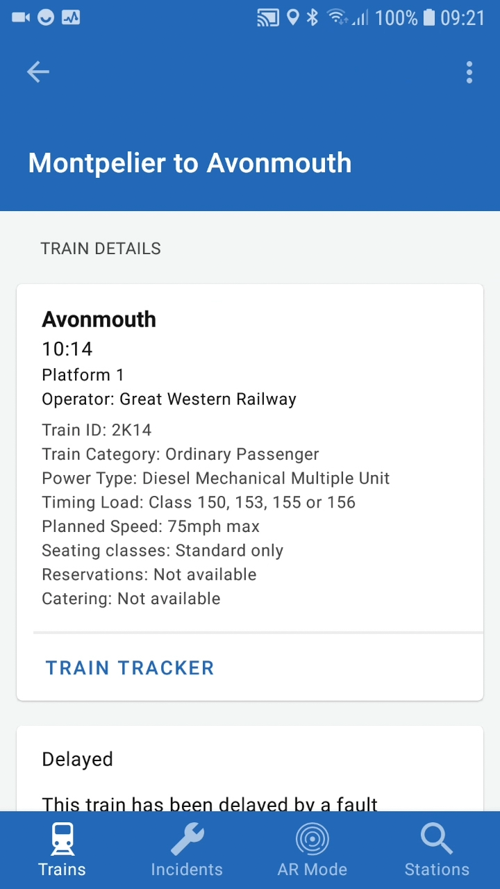This screenshot has height=889, width=500.
Task: Tap the Avonmouth destination heading
Action: (99, 320)
